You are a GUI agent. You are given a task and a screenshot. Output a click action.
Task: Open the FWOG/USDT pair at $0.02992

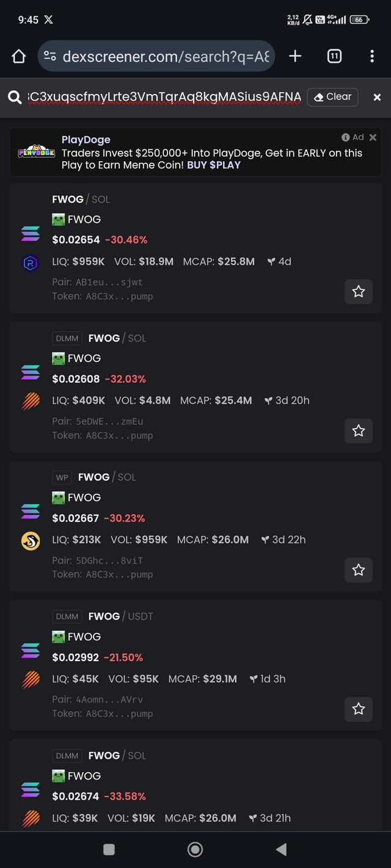tap(183, 657)
